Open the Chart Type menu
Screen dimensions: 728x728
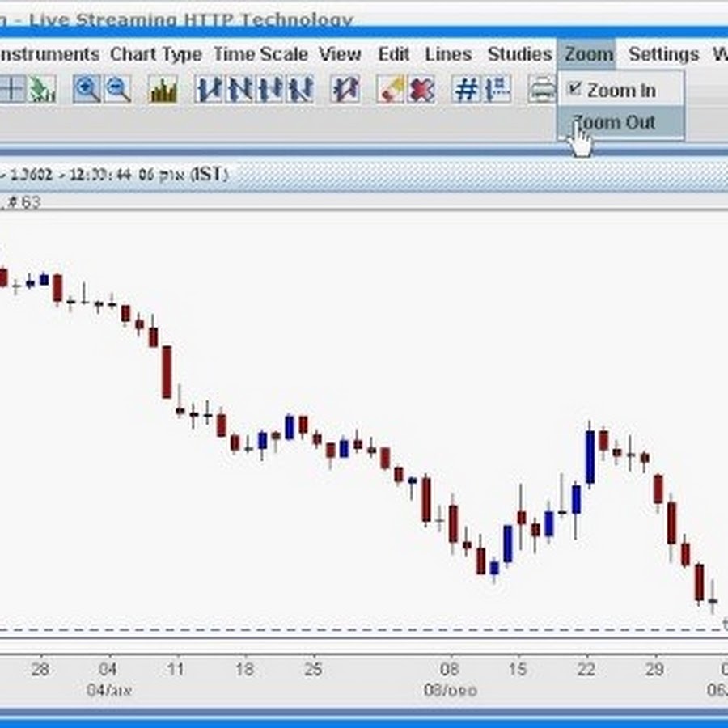[x=156, y=54]
